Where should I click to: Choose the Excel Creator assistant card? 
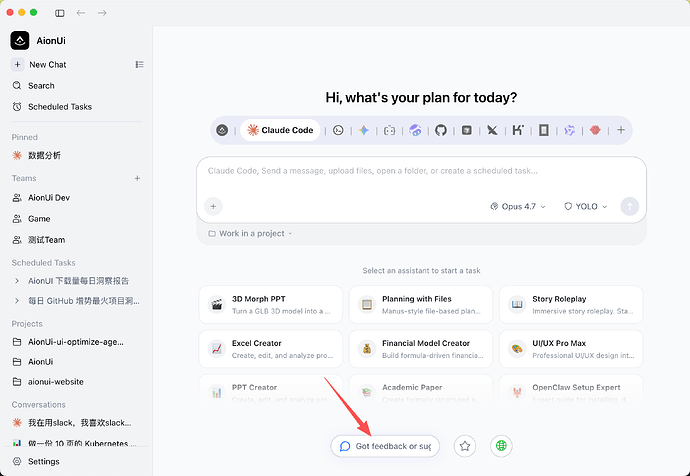271,349
